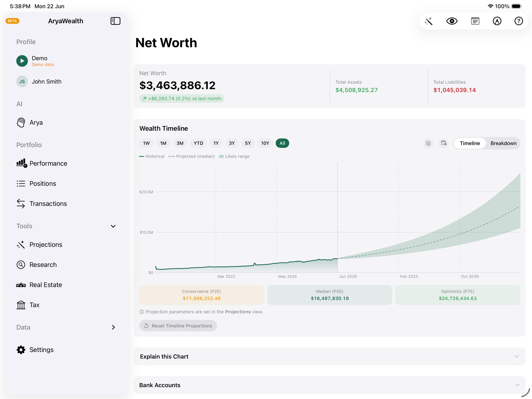Click the AryaWealth app title
This screenshot has width=532, height=399.
[66, 21]
